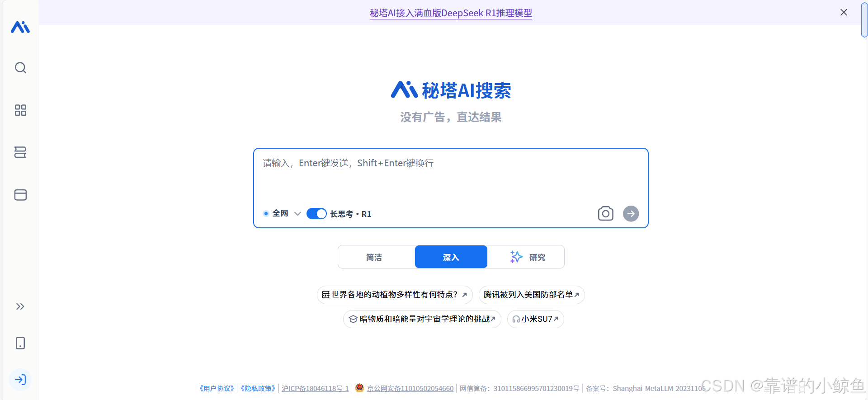Click the 备案号 Shanghai-MetaLLM text
This screenshot has width=868, height=400.
tap(646, 389)
